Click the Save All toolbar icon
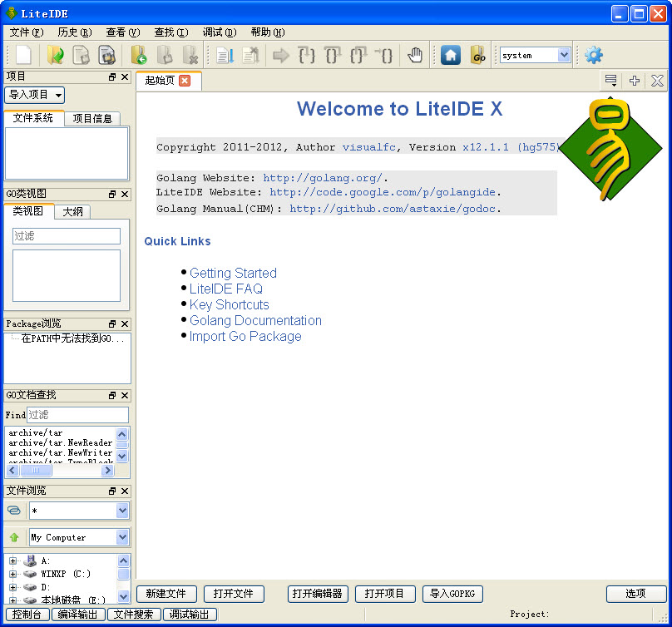Viewport: 672px width, 627px height. [106, 55]
